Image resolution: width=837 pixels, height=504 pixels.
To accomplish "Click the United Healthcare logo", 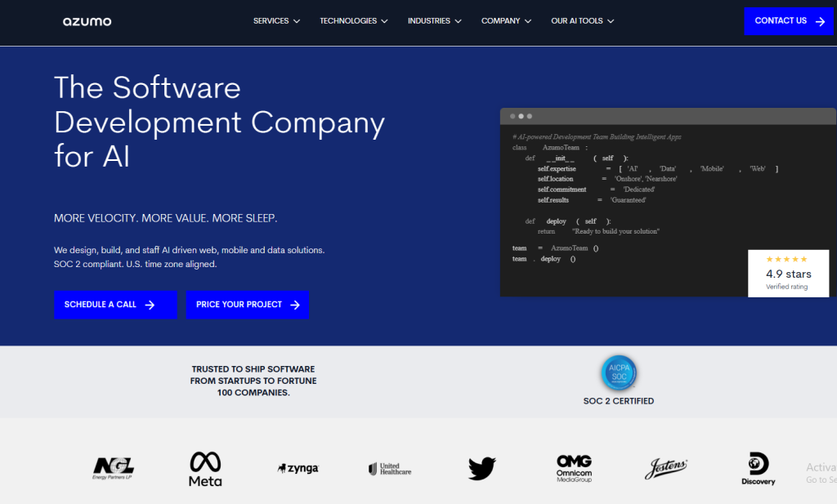I will 390,469.
